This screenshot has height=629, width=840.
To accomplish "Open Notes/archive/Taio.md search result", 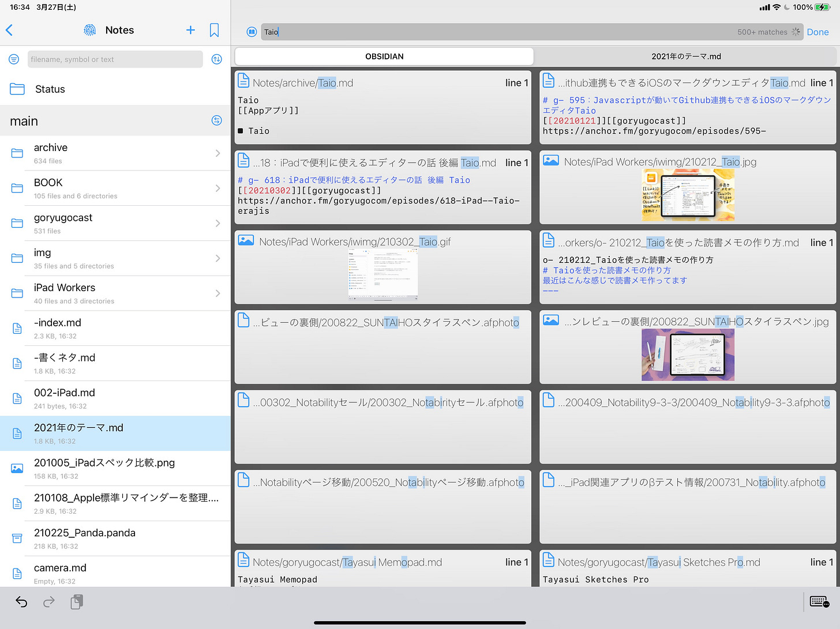I will tap(382, 107).
